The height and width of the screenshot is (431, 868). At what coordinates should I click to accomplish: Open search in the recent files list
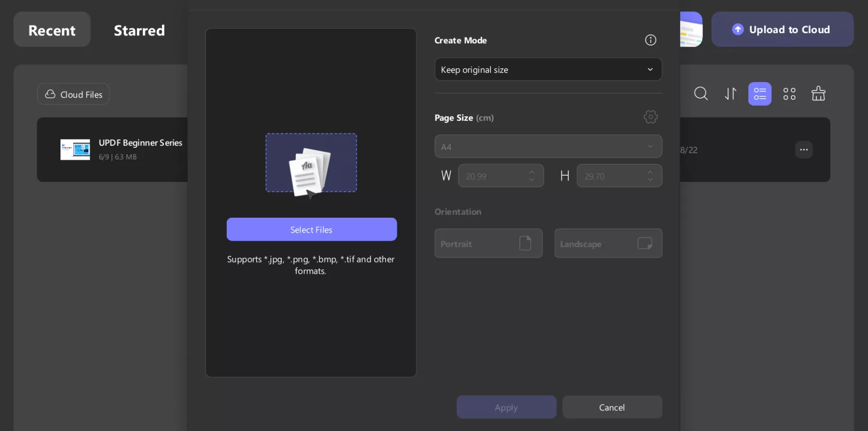[x=701, y=93]
